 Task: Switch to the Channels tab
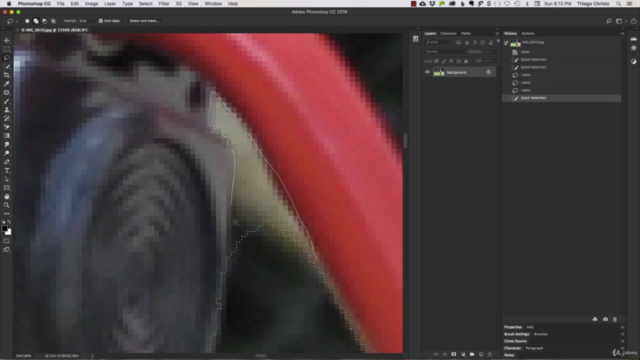[448, 33]
